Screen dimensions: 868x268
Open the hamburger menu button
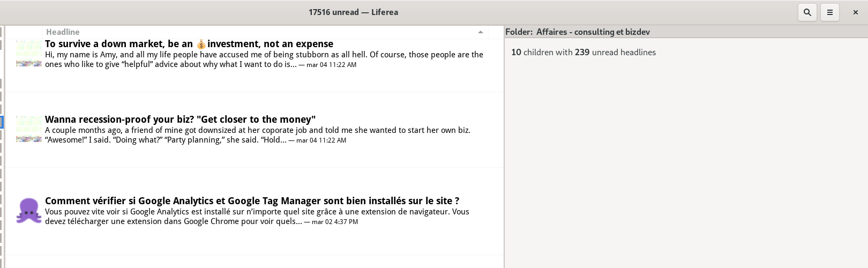coord(830,12)
